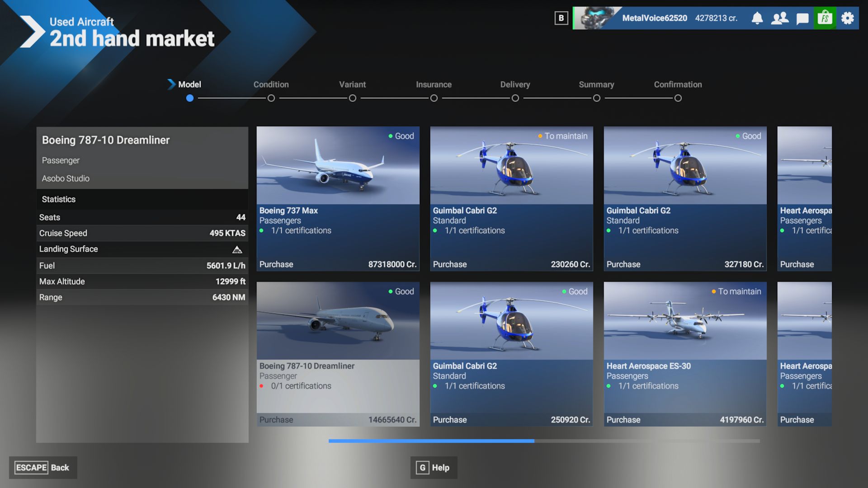Click the B key indicator icon

coord(561,18)
